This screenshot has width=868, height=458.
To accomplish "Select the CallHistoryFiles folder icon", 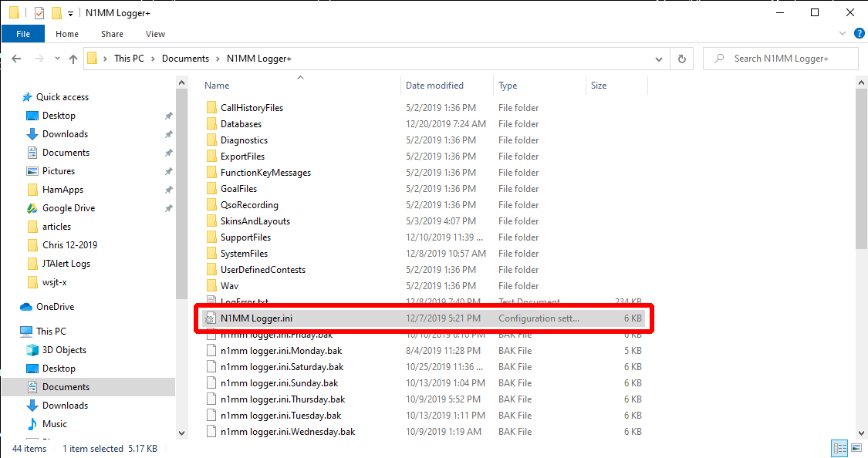I will [x=211, y=108].
